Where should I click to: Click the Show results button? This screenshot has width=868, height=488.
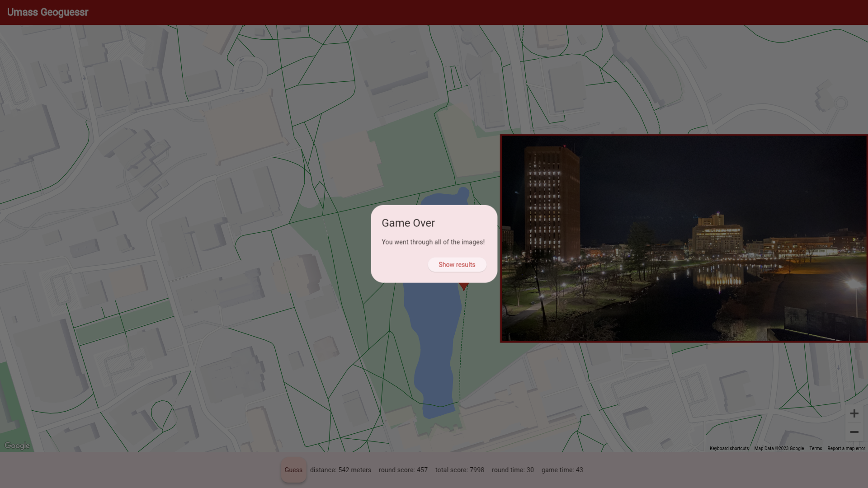(457, 265)
